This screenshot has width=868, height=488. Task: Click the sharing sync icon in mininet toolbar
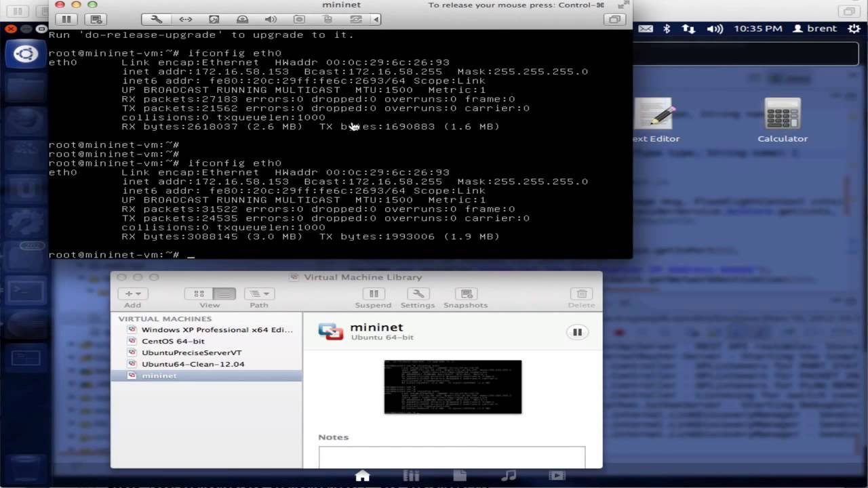click(355, 20)
